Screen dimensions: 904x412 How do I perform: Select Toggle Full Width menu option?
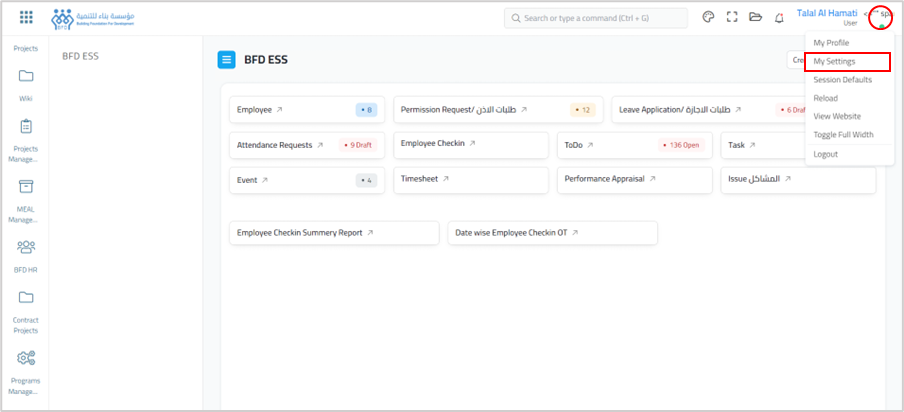tap(843, 135)
